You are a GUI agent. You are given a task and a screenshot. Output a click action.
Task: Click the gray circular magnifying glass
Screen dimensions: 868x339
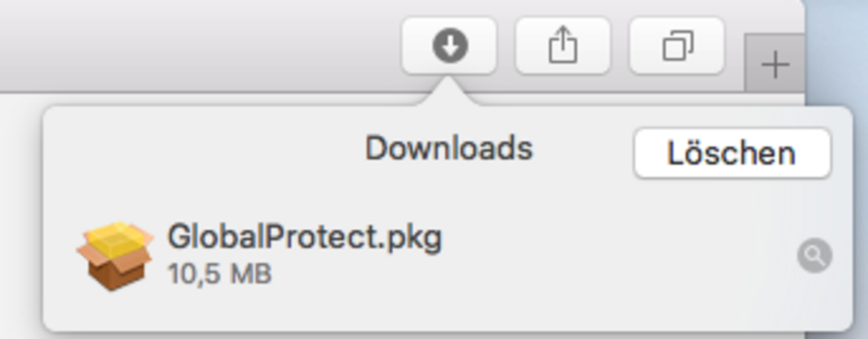click(x=814, y=256)
